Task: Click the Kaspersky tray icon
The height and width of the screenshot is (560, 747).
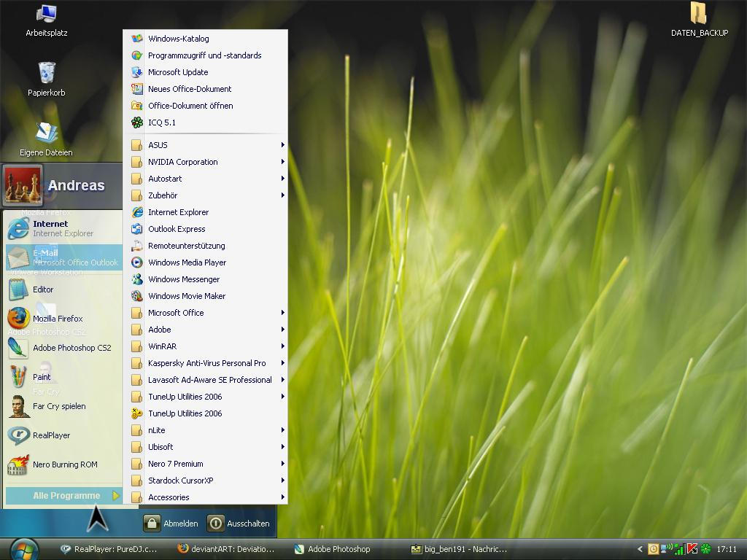Action: click(x=692, y=549)
